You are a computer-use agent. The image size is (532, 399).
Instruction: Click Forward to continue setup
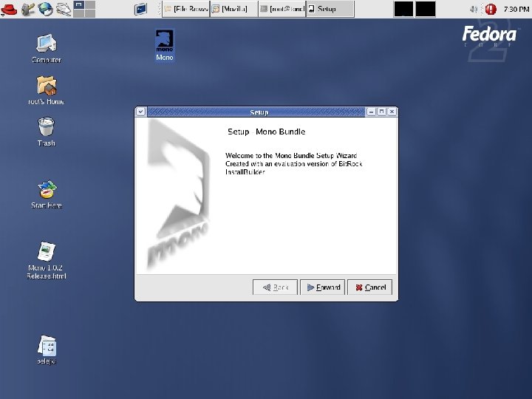pyautogui.click(x=323, y=287)
